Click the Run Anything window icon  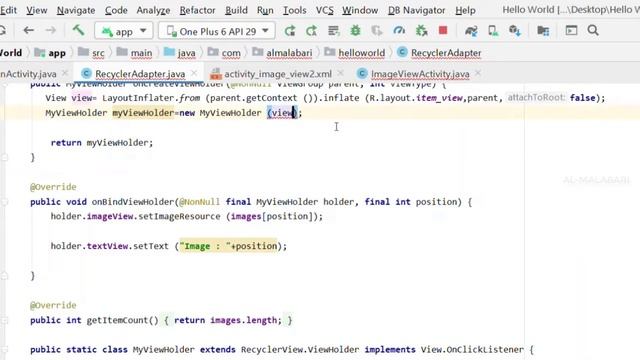click(x=571, y=30)
